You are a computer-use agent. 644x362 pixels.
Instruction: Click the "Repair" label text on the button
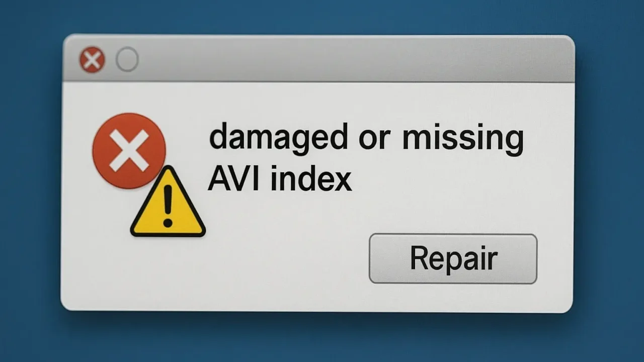click(453, 258)
